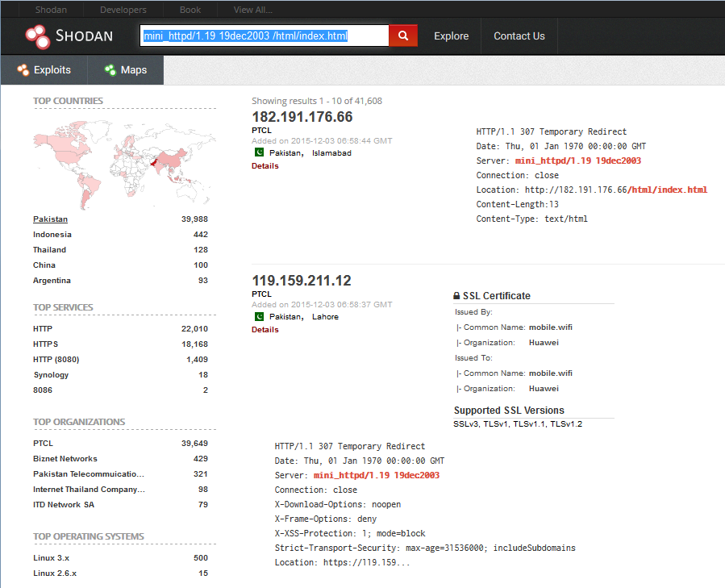
Task: Click the Islamabad city link
Action: coord(331,153)
